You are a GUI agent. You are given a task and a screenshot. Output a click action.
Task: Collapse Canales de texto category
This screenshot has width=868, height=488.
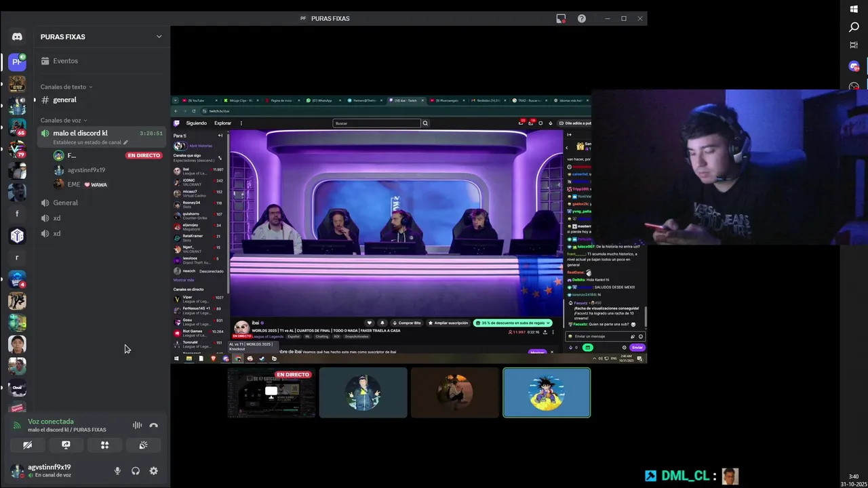[66, 87]
